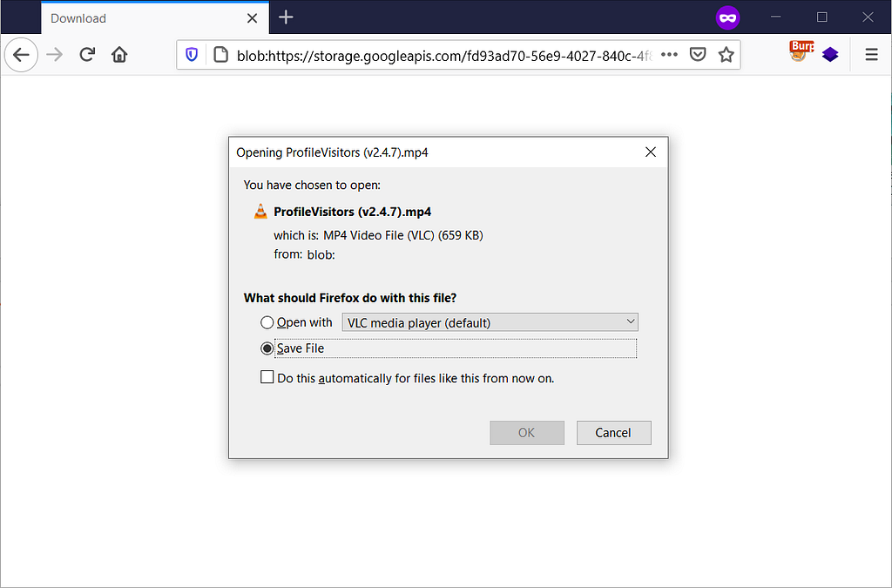Focus the blob URL address field
This screenshot has width=892, height=588.
443,55
